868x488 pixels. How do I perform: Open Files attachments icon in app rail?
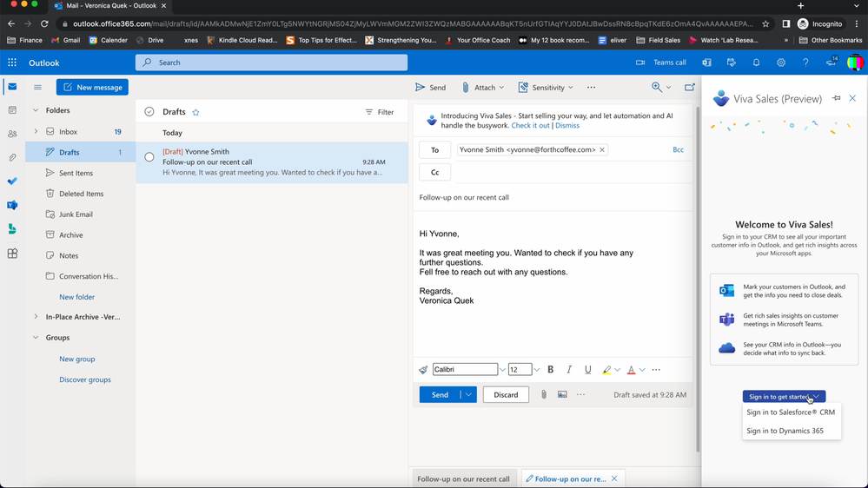coord(12,158)
